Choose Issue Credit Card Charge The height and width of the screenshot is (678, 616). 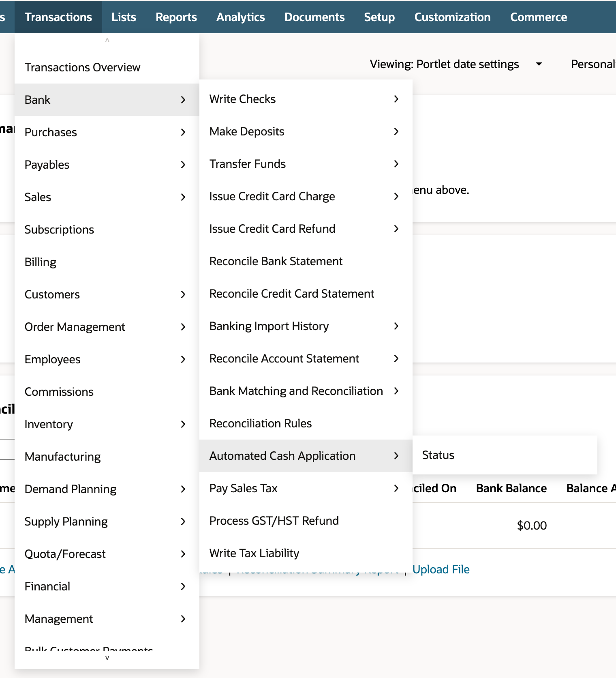tap(306, 196)
